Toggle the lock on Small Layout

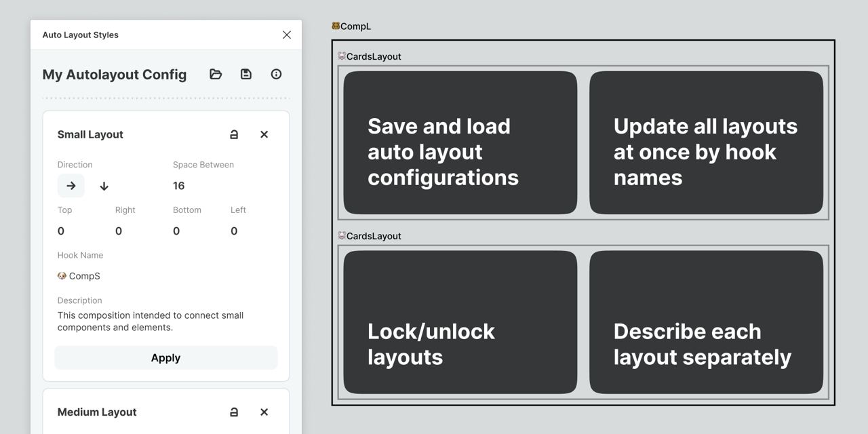pos(234,134)
